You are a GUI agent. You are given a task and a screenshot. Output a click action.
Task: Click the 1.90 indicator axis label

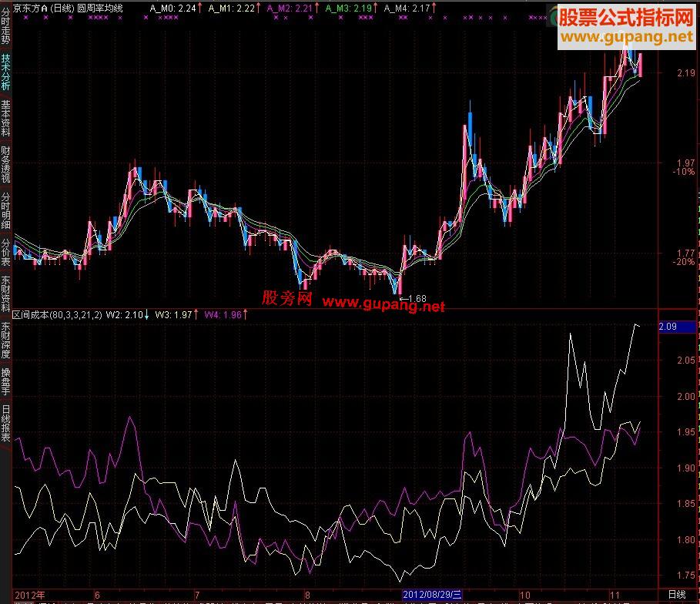pos(685,468)
